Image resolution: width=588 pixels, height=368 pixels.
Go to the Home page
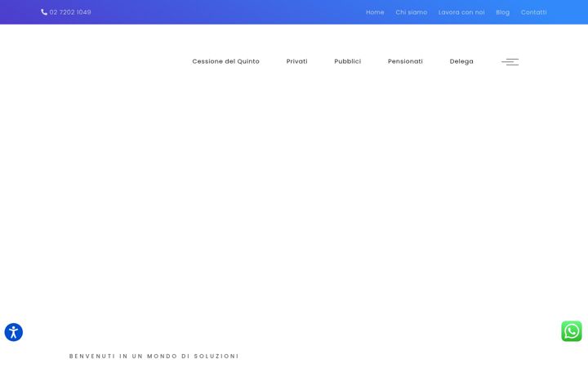pyautogui.click(x=375, y=12)
